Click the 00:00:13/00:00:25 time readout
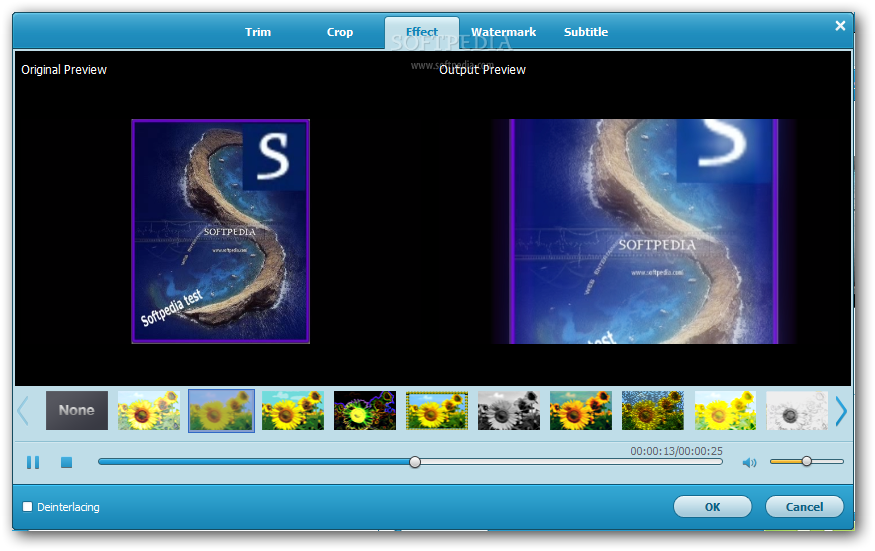The height and width of the screenshot is (551, 875). pos(676,451)
